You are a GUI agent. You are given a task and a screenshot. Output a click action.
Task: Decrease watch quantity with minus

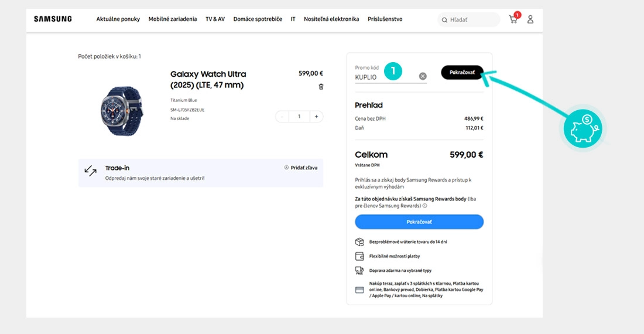pos(282,117)
